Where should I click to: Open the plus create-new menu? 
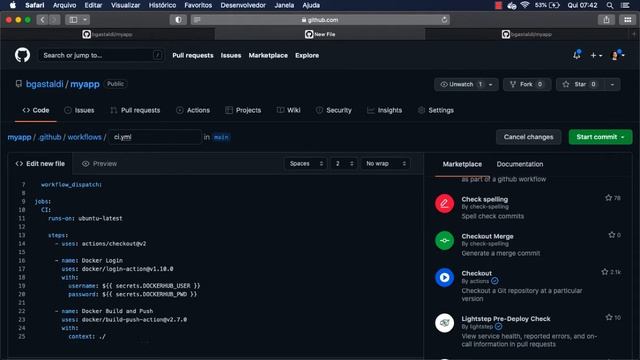[x=596, y=55]
